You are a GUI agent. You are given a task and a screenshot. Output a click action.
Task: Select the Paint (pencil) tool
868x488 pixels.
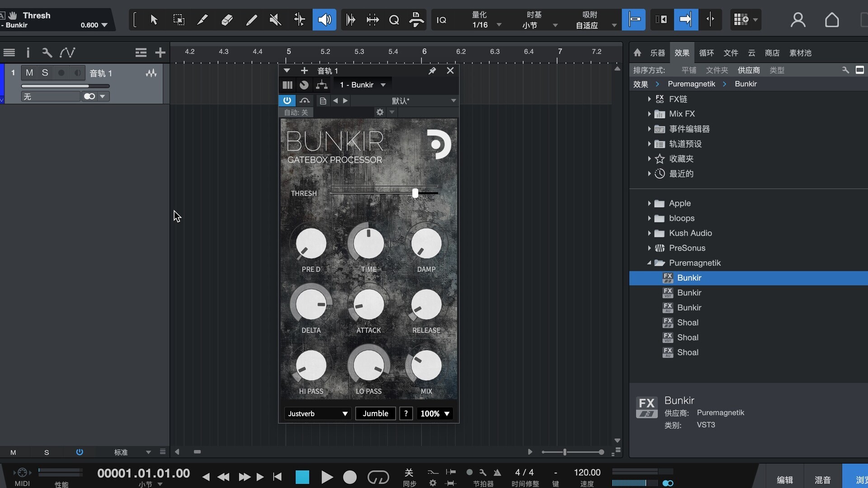point(251,19)
